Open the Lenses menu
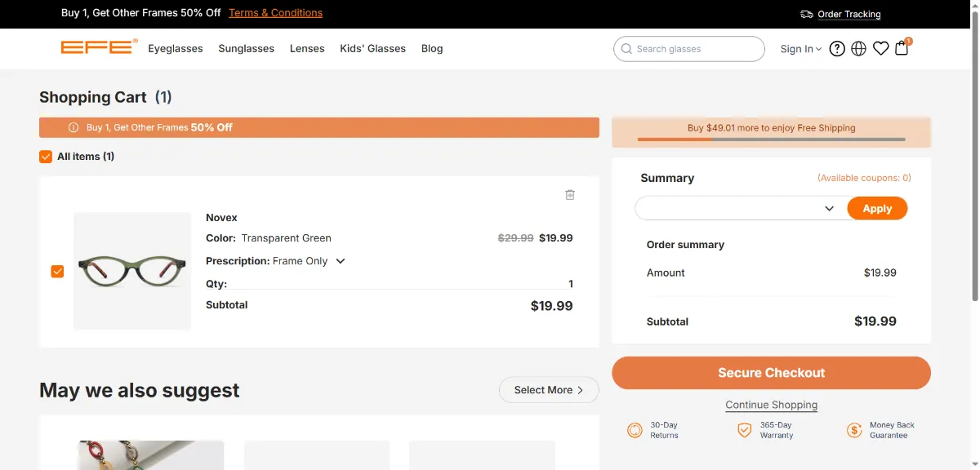This screenshot has width=980, height=470. click(x=307, y=48)
